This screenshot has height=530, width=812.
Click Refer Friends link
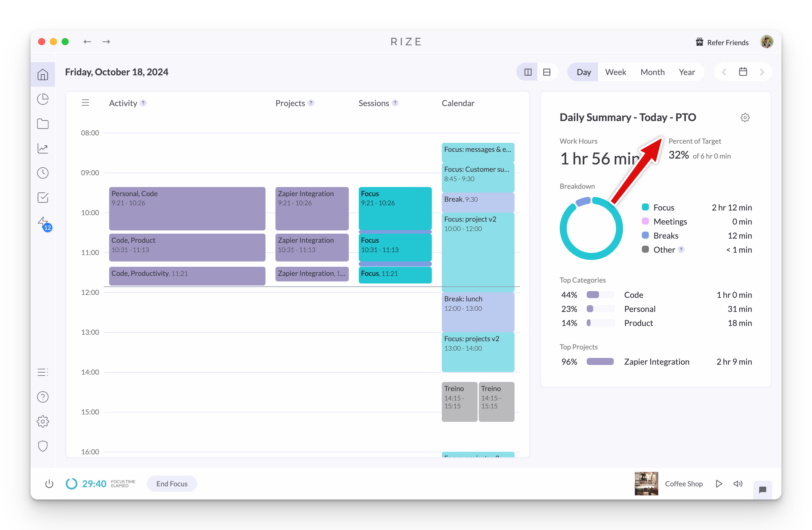click(722, 42)
